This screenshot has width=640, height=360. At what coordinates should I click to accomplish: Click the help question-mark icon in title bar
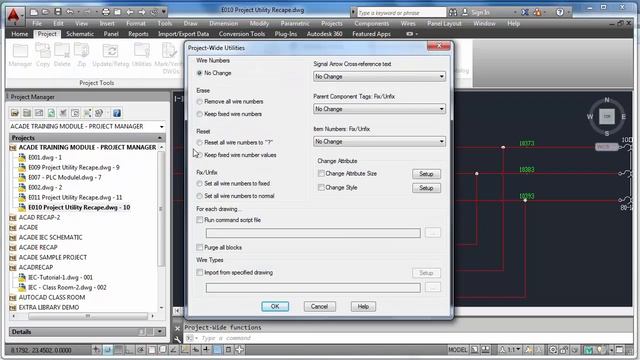(560, 12)
